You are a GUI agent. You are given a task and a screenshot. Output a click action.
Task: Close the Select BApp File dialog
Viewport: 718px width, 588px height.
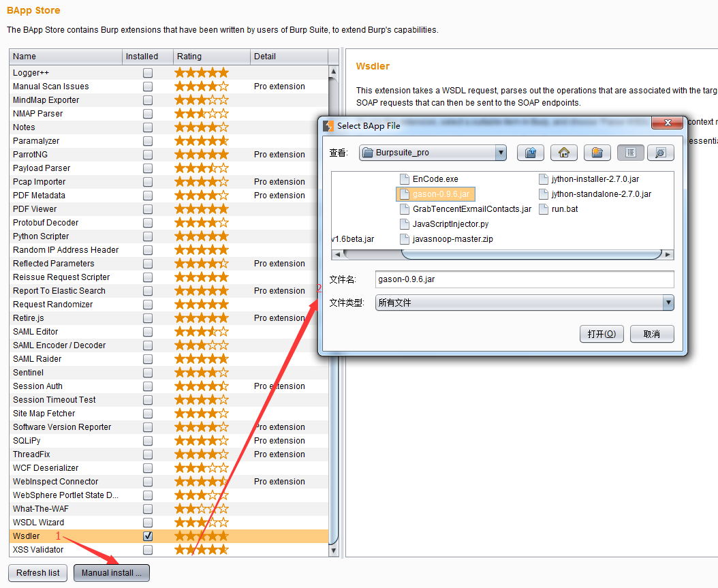tap(667, 123)
